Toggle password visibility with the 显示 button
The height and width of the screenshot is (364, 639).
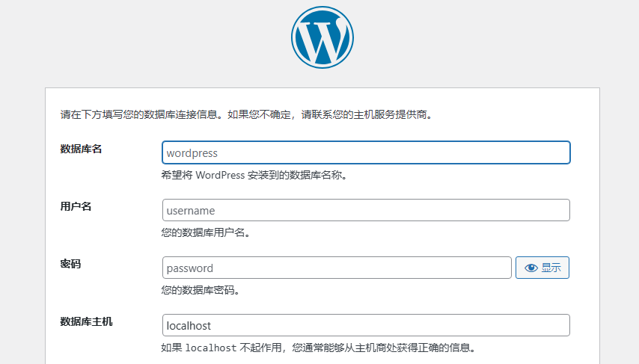click(542, 268)
